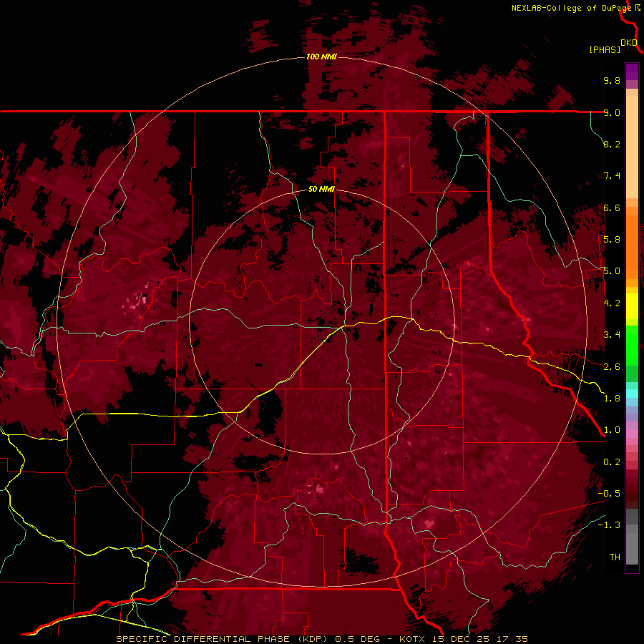This screenshot has height=644, width=644.
Task: Click the DKD label above the color scale
Action: coord(629,42)
